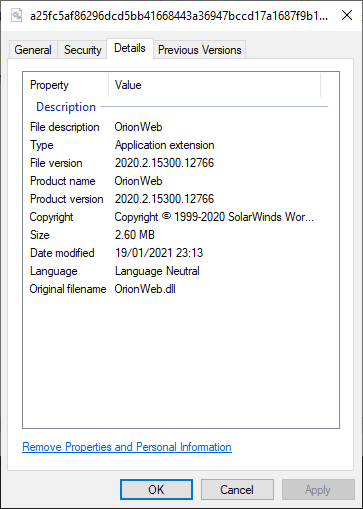Select the Type property label
Image resolution: width=363 pixels, height=509 pixels.
[42, 145]
